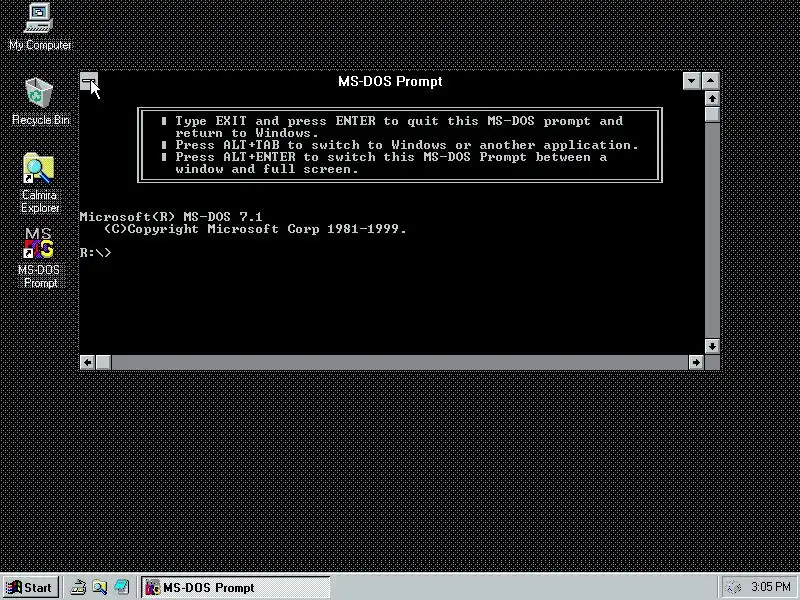Click the horizontal scrollbar right arrow

tap(696, 362)
